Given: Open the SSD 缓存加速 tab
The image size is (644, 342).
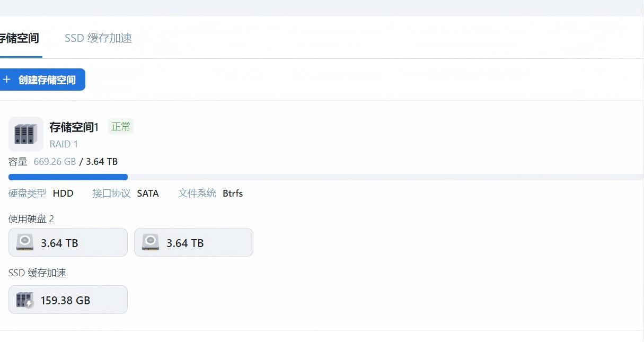Looking at the screenshot, I should pyautogui.click(x=98, y=38).
